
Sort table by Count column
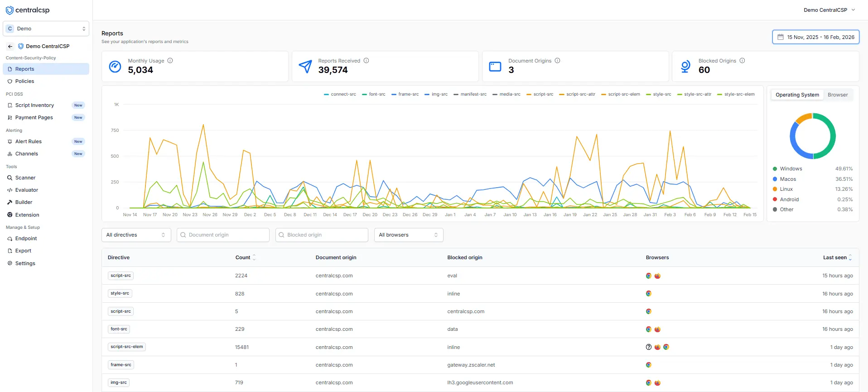tap(246, 257)
